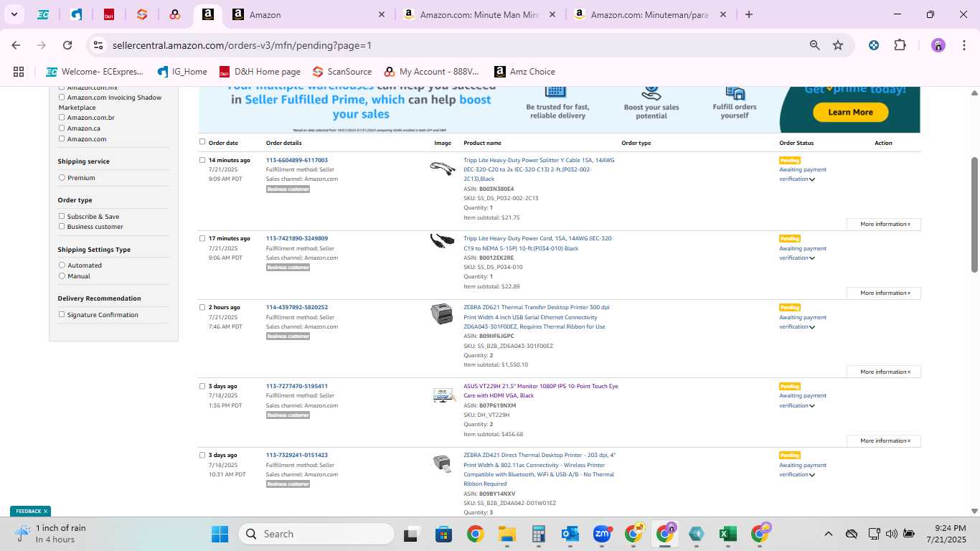Viewport: 980px width, 551px height.
Task: Switch to the Minuteman/para Amazon tab
Action: (650, 14)
